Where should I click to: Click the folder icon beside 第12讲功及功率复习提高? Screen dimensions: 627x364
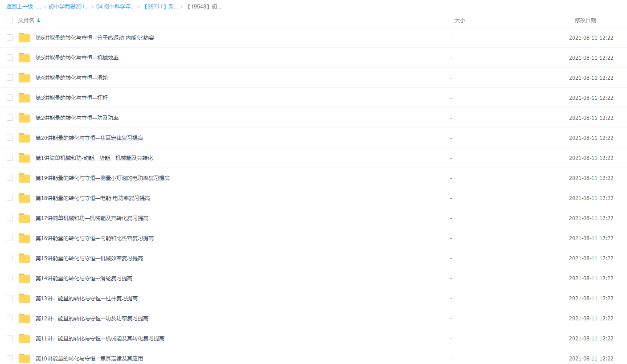(24, 318)
